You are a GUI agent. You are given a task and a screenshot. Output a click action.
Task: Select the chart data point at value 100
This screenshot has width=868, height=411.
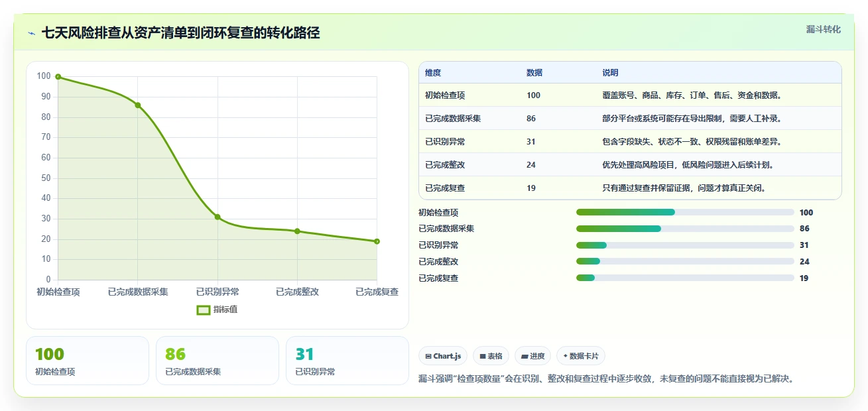click(58, 77)
